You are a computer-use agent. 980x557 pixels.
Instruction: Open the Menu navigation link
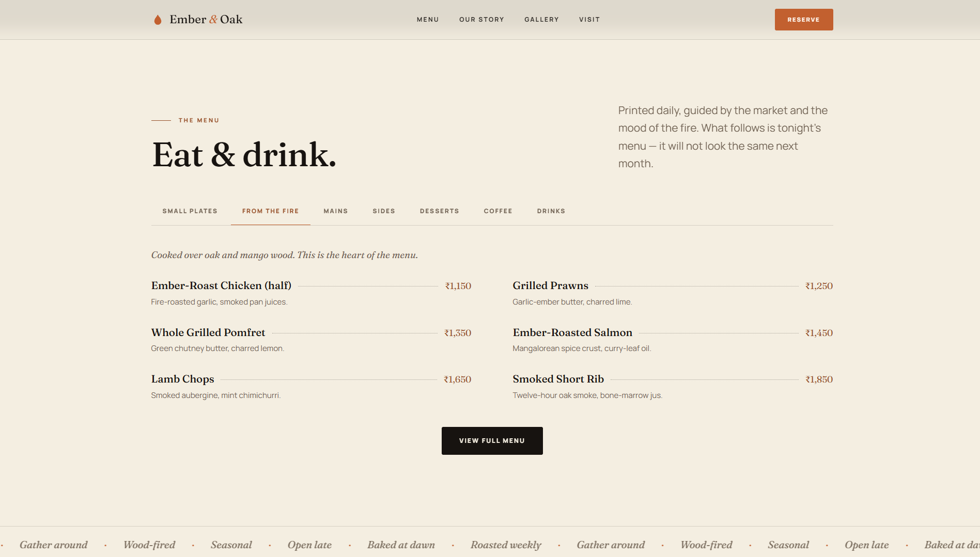[428, 20]
